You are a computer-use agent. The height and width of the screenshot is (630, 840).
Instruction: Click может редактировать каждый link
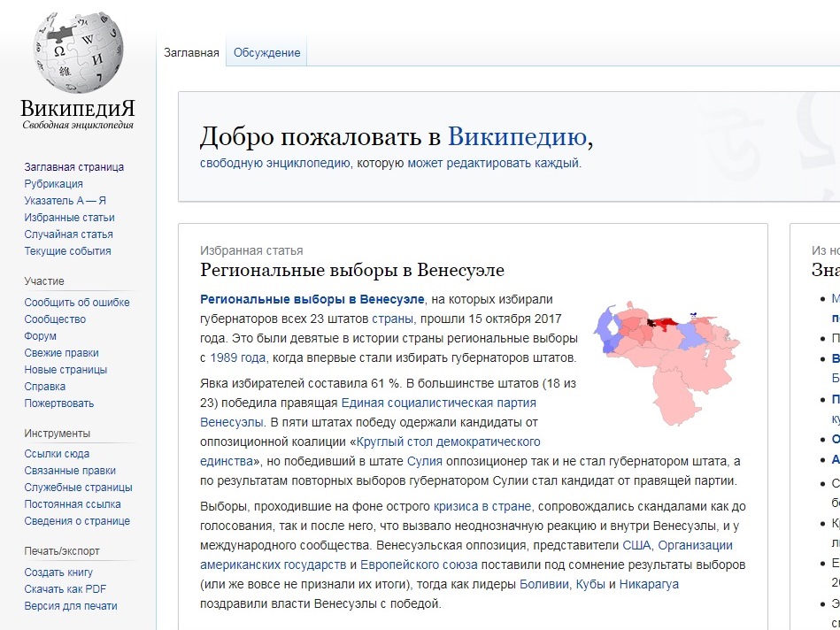point(493,163)
